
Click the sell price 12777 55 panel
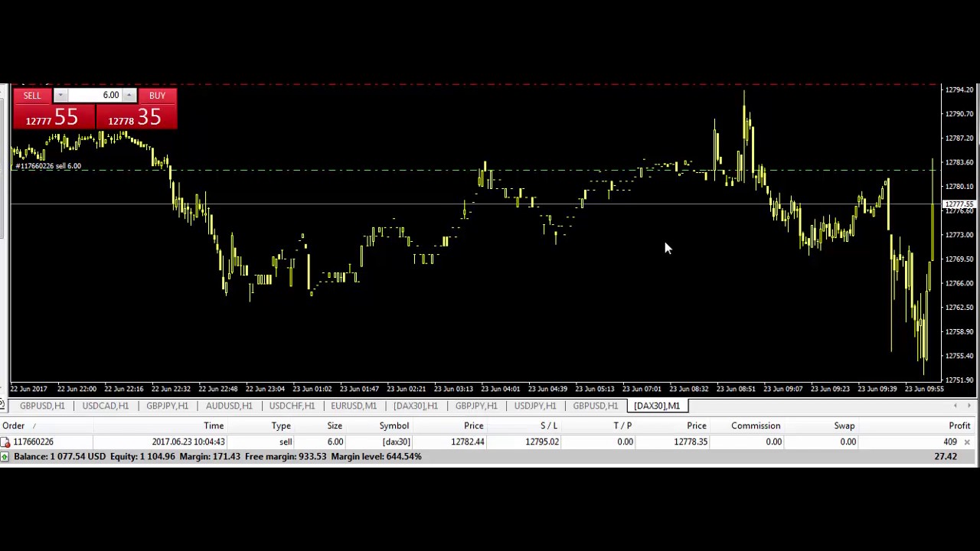tap(53, 116)
